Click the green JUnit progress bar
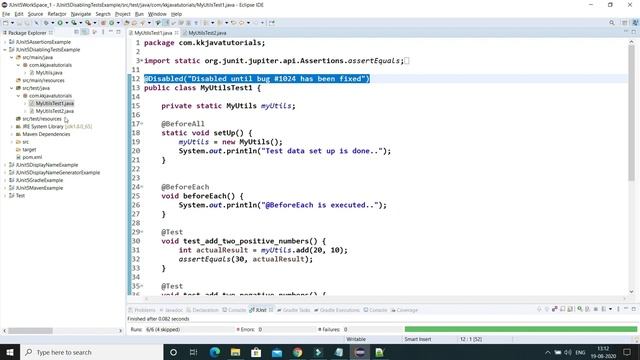 [520, 329]
